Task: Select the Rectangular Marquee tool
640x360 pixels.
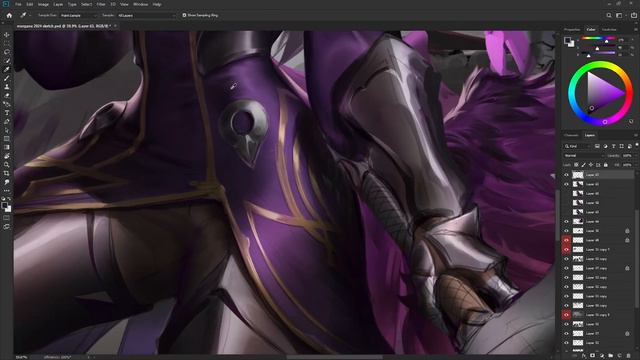Action: click(7, 43)
